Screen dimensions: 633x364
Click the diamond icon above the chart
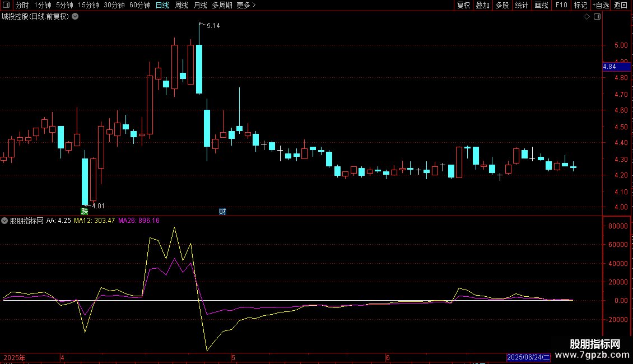587,17
